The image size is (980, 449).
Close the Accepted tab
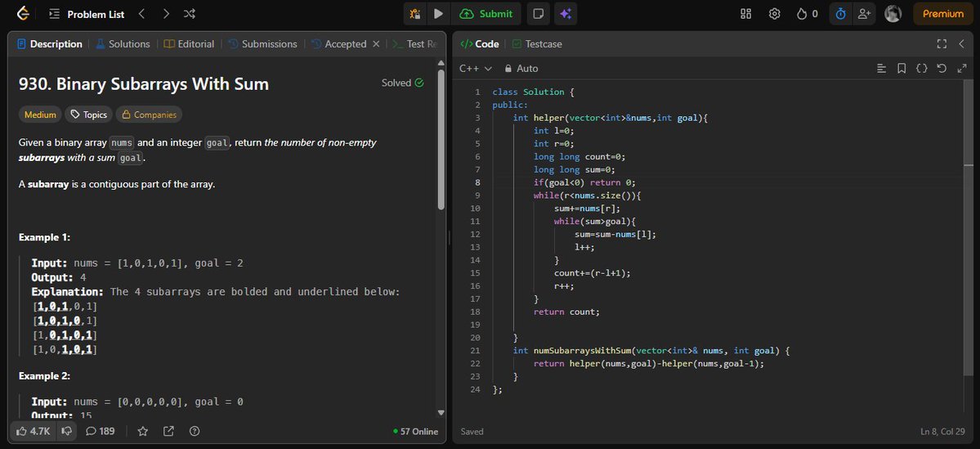coord(376,44)
